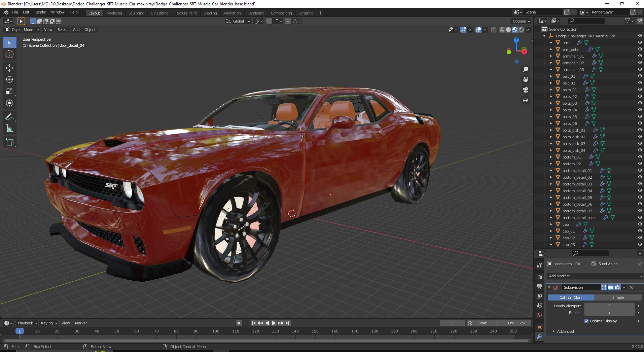Hide the bottom_01 object
Image resolution: width=644 pixels, height=352 pixels.
point(640,157)
